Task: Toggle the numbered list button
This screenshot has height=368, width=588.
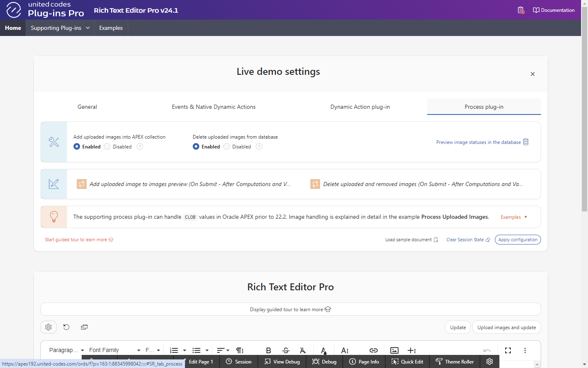Action: (174, 350)
